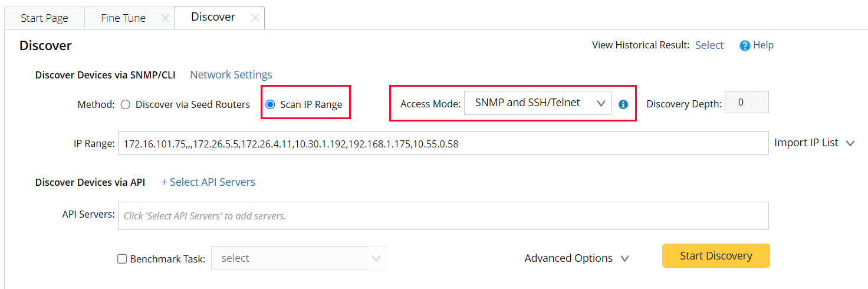
Task: Click the Start Discovery button
Action: pyautogui.click(x=715, y=256)
